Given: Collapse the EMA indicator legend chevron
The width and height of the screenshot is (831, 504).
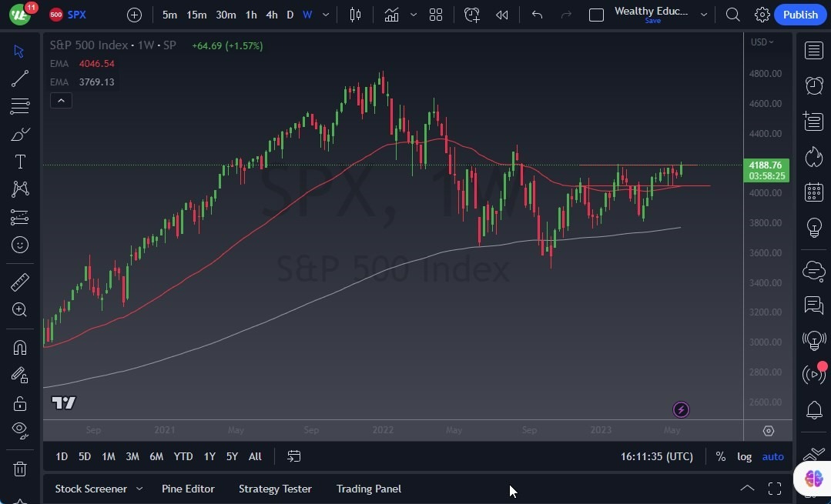Looking at the screenshot, I should tap(61, 100).
